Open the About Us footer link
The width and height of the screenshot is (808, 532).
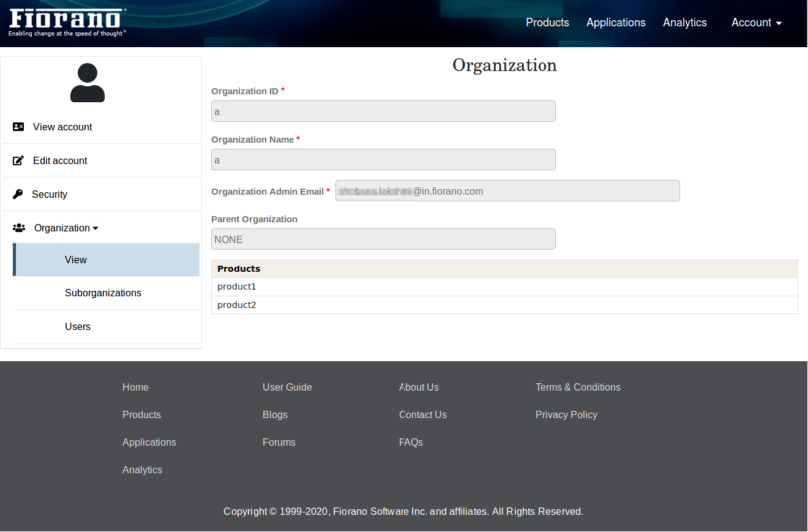point(419,387)
